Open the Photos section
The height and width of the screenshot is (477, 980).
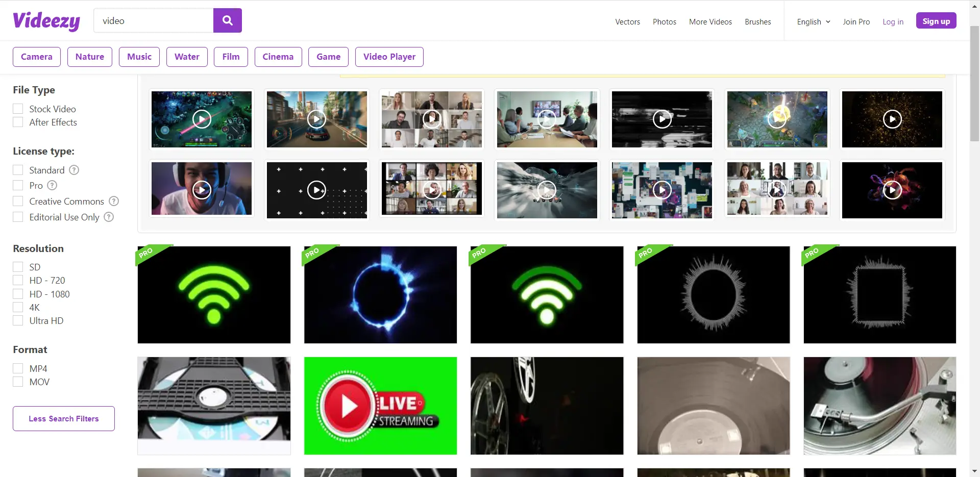click(x=664, y=21)
